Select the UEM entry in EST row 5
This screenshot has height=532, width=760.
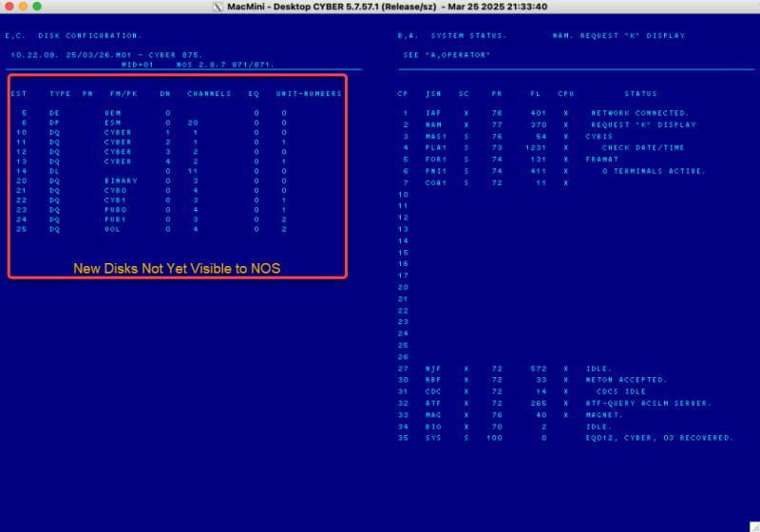pos(113,113)
